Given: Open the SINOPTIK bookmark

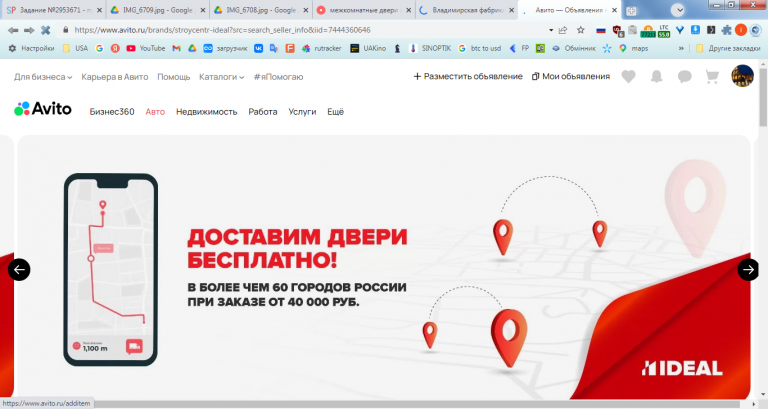Looking at the screenshot, I should click(x=430, y=48).
